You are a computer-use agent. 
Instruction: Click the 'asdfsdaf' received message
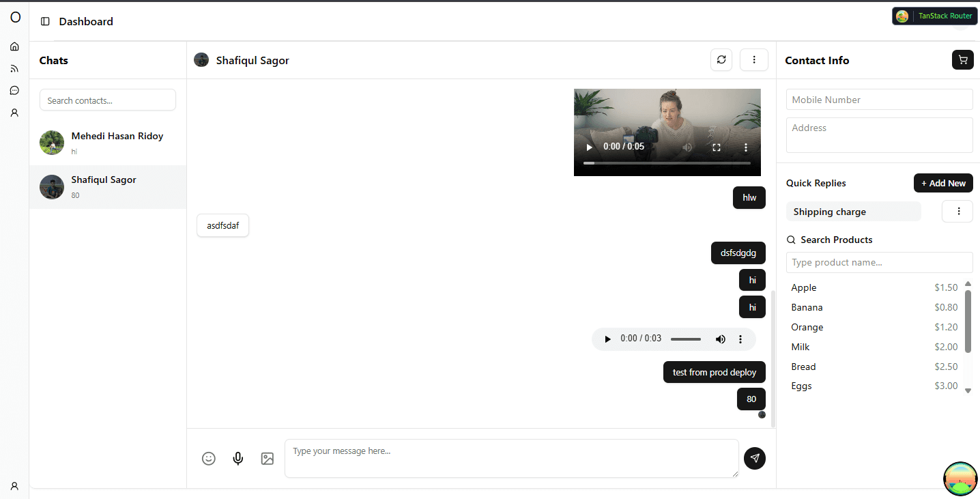pyautogui.click(x=223, y=225)
